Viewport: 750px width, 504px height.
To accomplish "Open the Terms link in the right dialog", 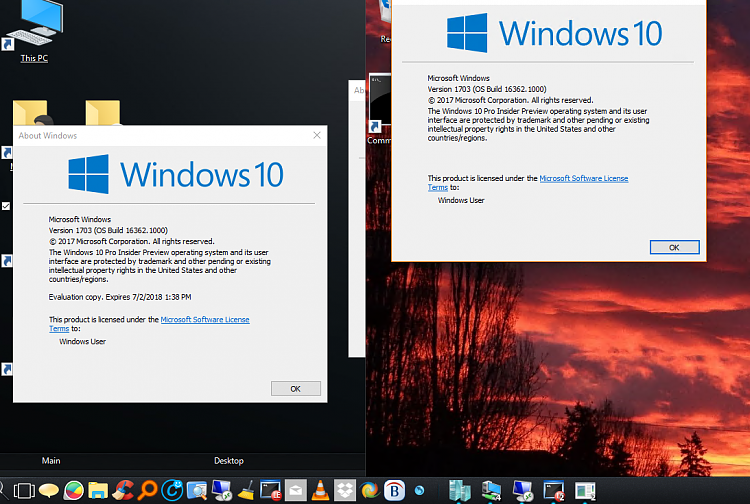I will 438,187.
